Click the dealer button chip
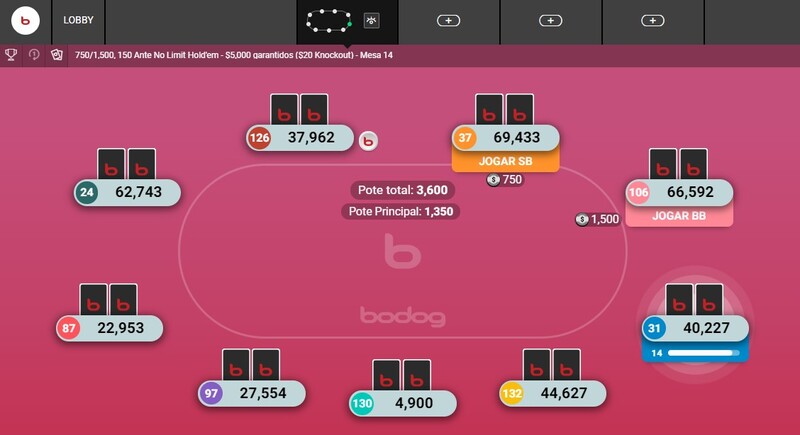The width and height of the screenshot is (800, 435). coord(368,141)
